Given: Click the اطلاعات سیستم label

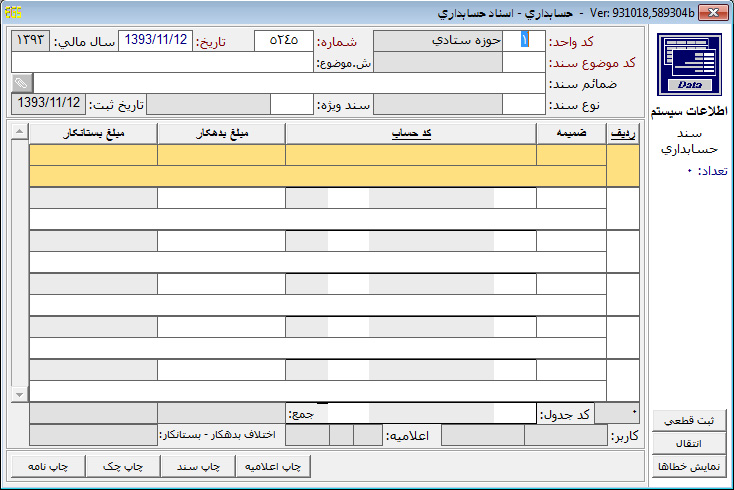Looking at the screenshot, I should point(689,111).
